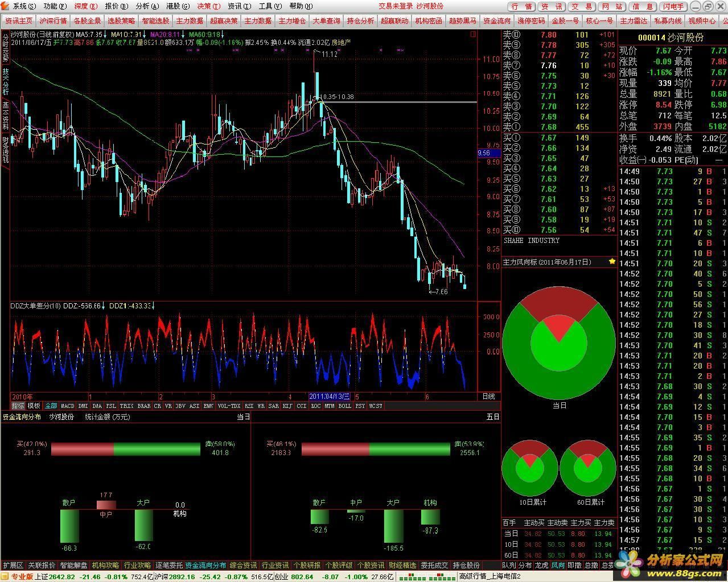Open the 逐笔委托 bottom tab
The height and width of the screenshot is (582, 728).
169,566
